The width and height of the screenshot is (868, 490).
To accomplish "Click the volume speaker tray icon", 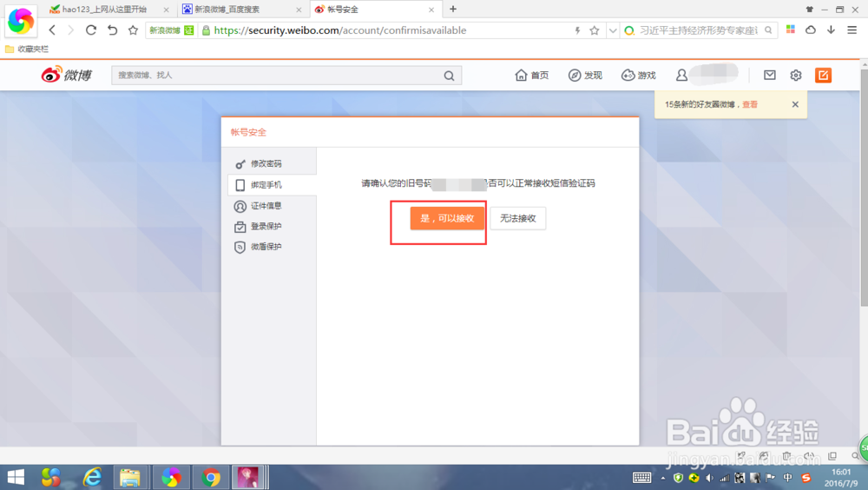I will [x=710, y=478].
